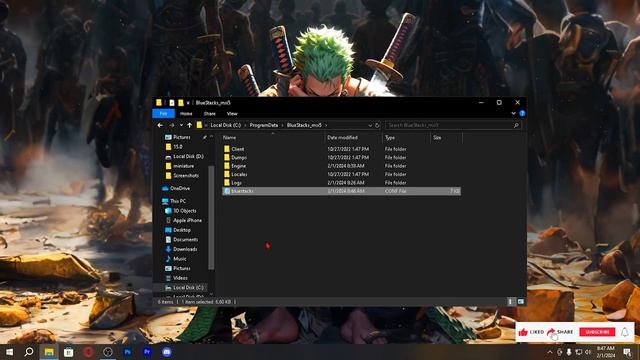Open Photoshop from the taskbar
The height and width of the screenshot is (360, 640).
point(127,352)
